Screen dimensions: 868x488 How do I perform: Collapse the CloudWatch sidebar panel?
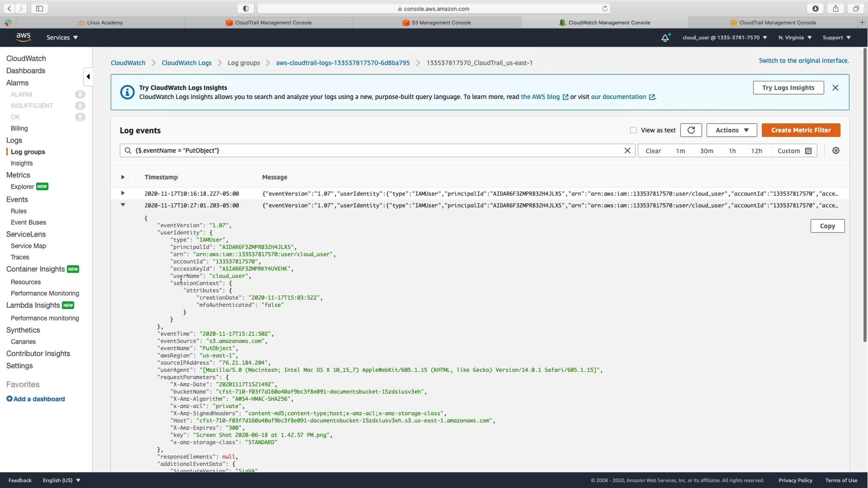pos(88,77)
